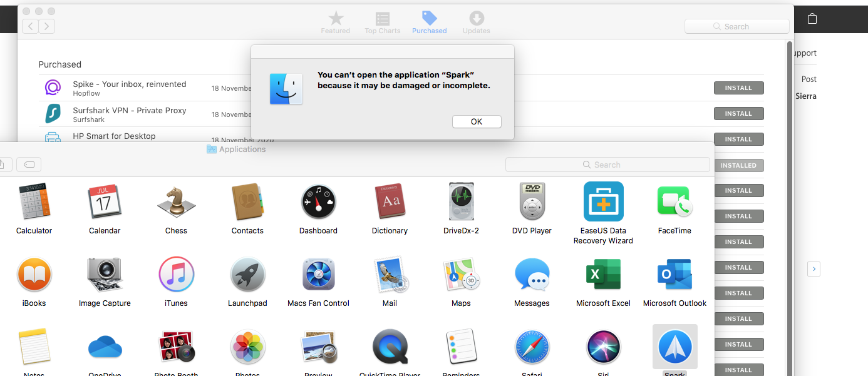868x376 pixels.
Task: Launch FaceTime
Action: point(674,201)
